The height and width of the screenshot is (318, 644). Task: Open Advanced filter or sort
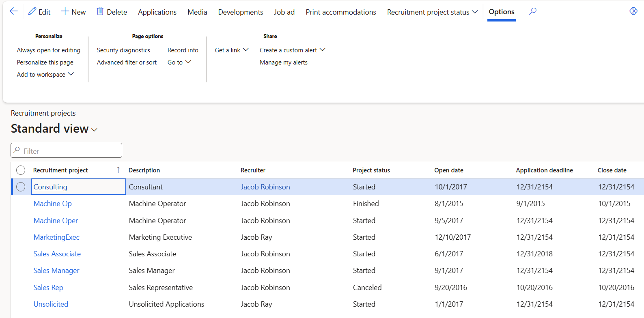127,62
